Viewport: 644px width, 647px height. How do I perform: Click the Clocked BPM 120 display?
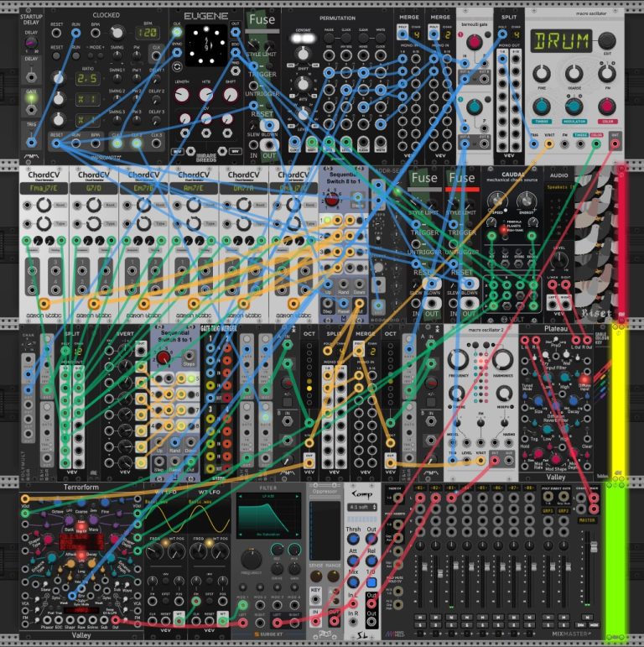tap(148, 33)
